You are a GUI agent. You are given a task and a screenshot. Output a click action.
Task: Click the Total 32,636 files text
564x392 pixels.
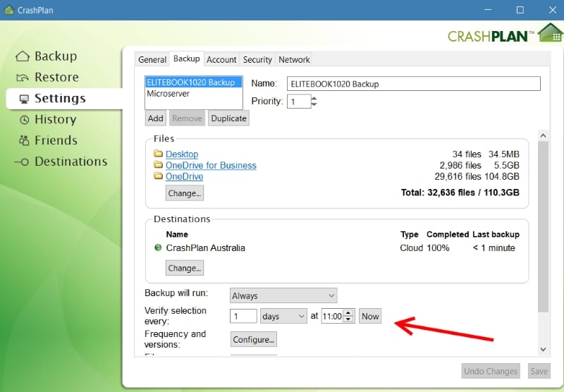460,192
